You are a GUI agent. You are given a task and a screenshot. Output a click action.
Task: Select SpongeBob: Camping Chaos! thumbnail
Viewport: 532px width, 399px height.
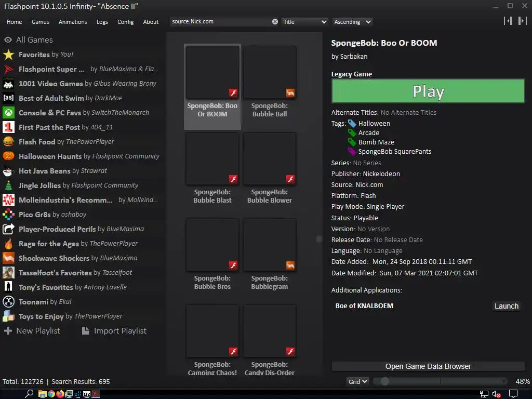tap(212, 331)
